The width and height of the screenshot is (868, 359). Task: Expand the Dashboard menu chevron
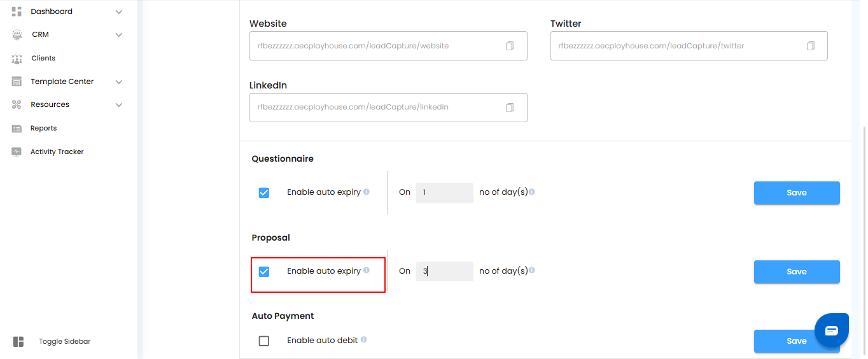(x=119, y=11)
